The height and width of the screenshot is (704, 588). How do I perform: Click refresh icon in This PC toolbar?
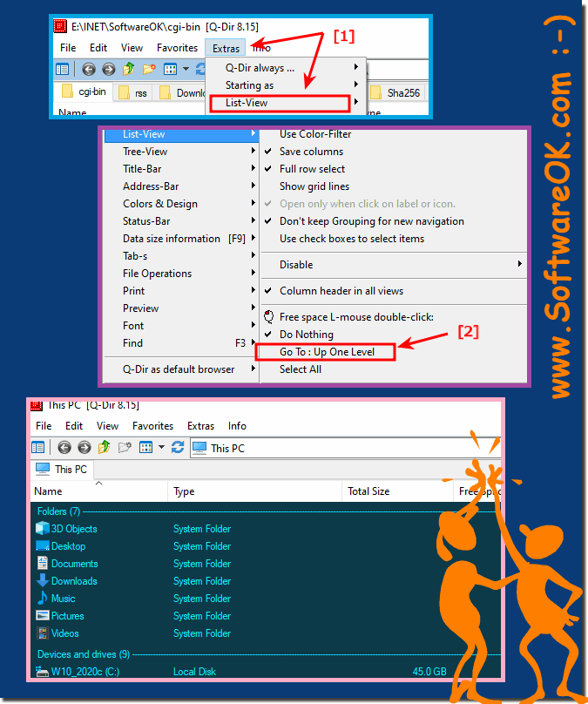[x=178, y=447]
